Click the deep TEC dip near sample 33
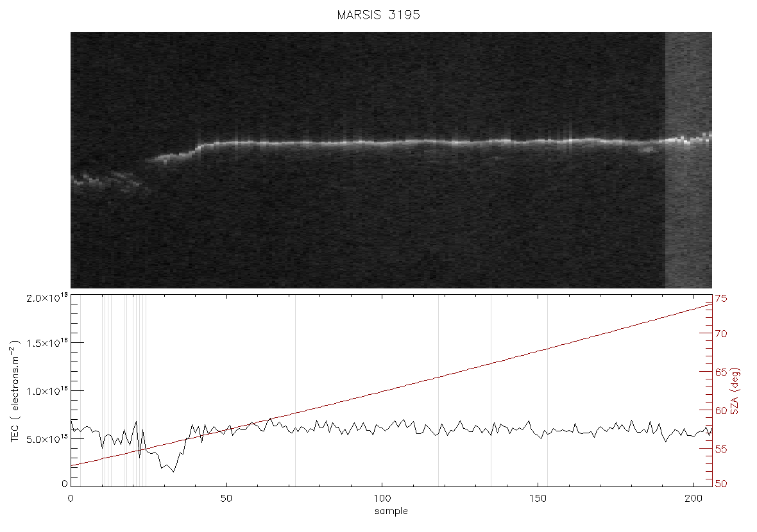 (x=173, y=470)
